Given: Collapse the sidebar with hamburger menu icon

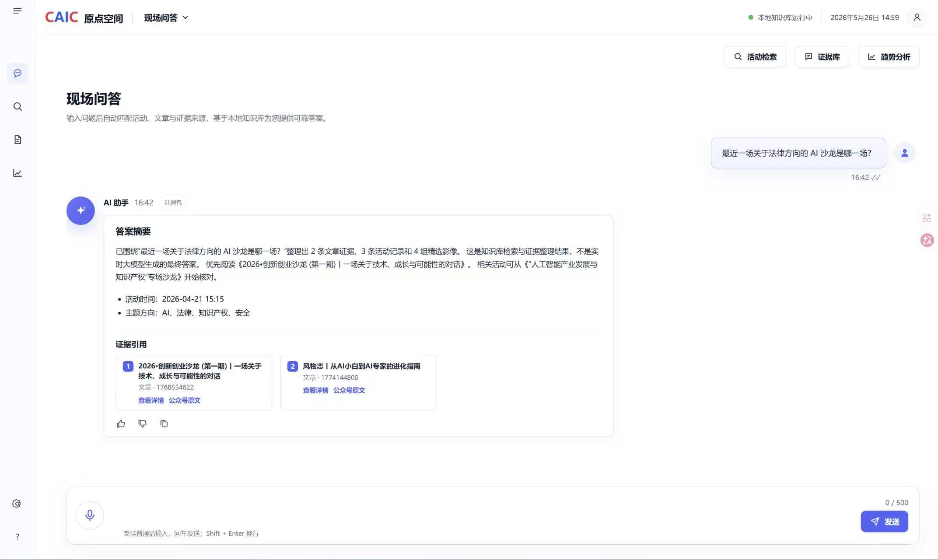Looking at the screenshot, I should click(17, 10).
